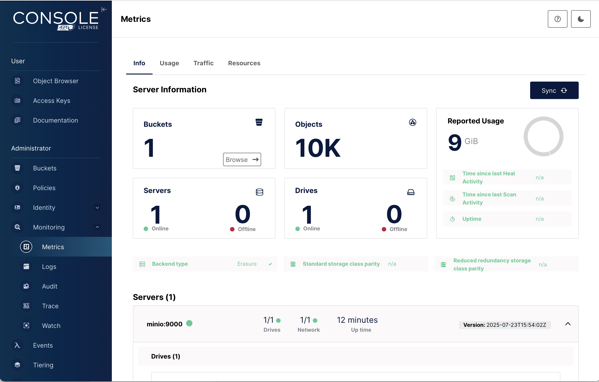Open Object Browser in the sidebar
The width and height of the screenshot is (599, 382).
pos(56,81)
